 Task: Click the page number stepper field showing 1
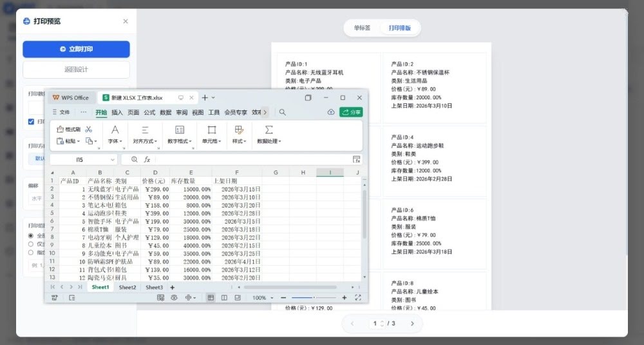coord(378,324)
